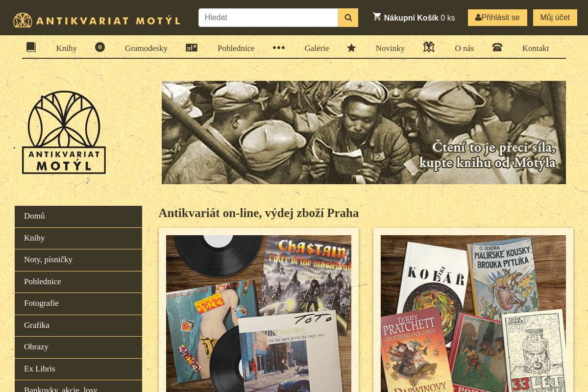588x392 pixels.
Task: Select Domů in the left sidebar
Action: click(78, 217)
